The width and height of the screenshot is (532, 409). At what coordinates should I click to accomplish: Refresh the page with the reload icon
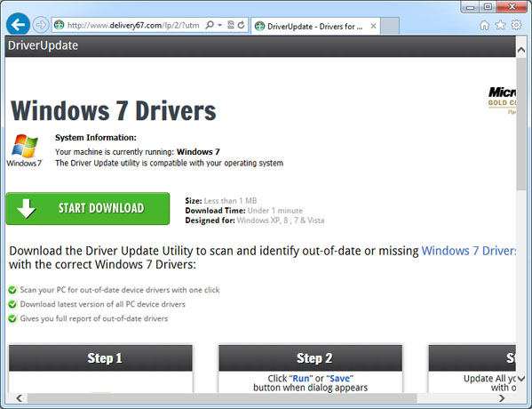pyautogui.click(x=242, y=25)
